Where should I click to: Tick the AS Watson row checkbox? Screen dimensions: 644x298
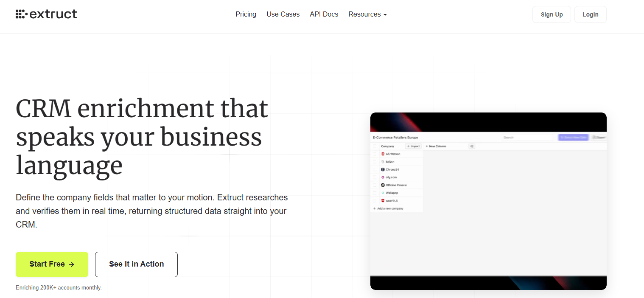(375, 154)
